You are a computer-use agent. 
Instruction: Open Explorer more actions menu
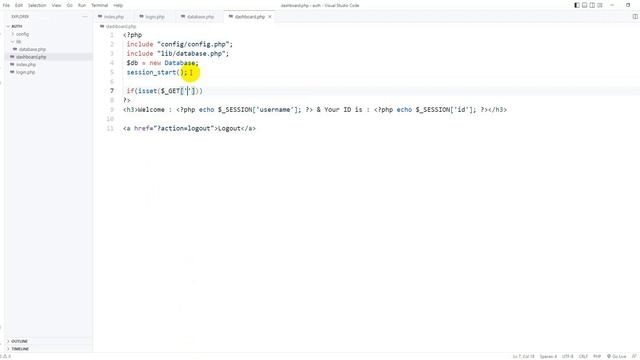[x=84, y=17]
